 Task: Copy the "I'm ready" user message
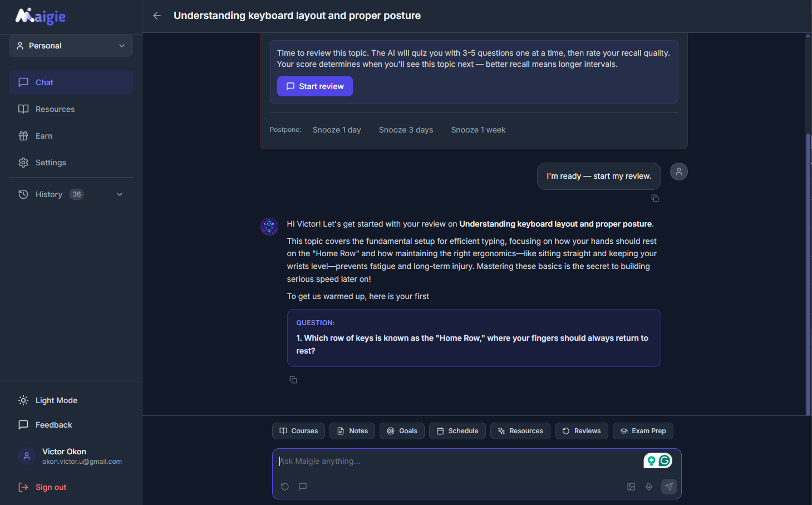click(655, 198)
